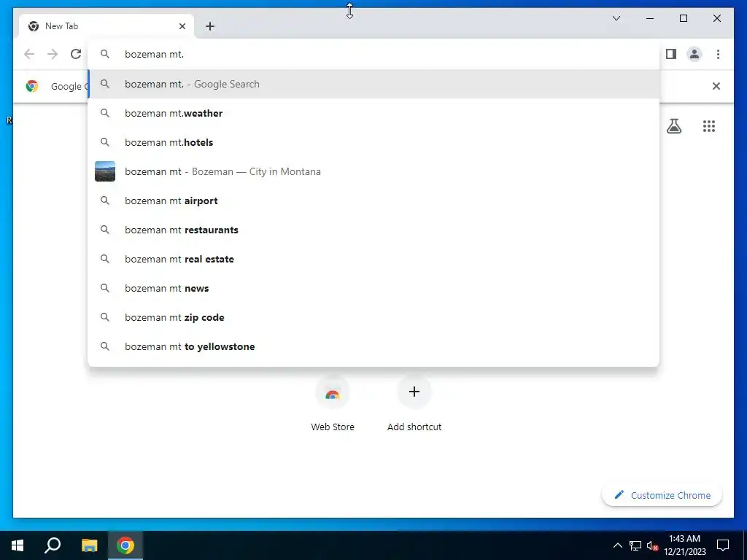Viewport: 747px width, 560px height.
Task: Click the address bar text field
Action: pyautogui.click(x=373, y=54)
